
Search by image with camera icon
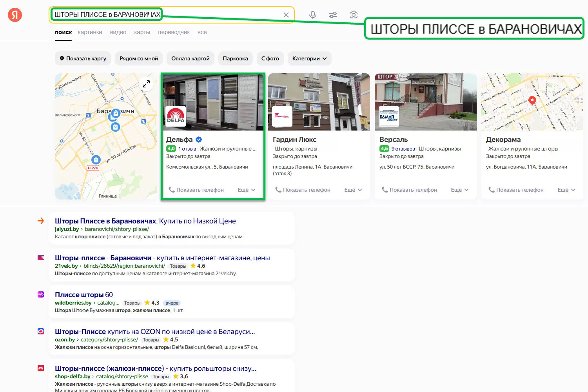tap(354, 15)
